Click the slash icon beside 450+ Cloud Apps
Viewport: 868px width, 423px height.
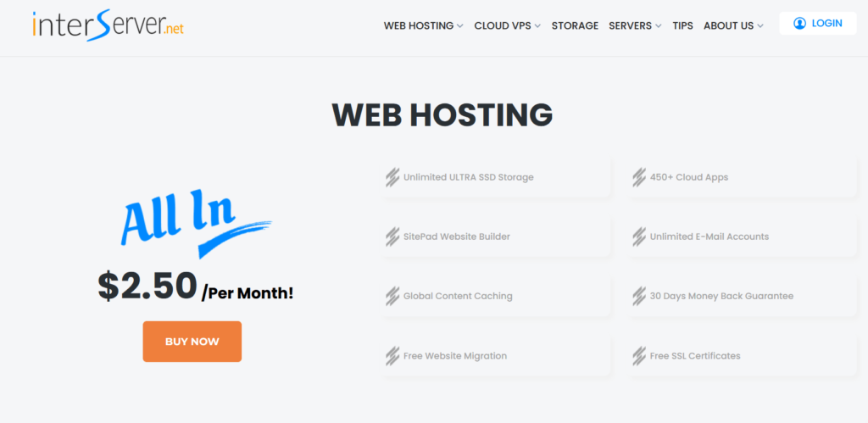click(639, 178)
